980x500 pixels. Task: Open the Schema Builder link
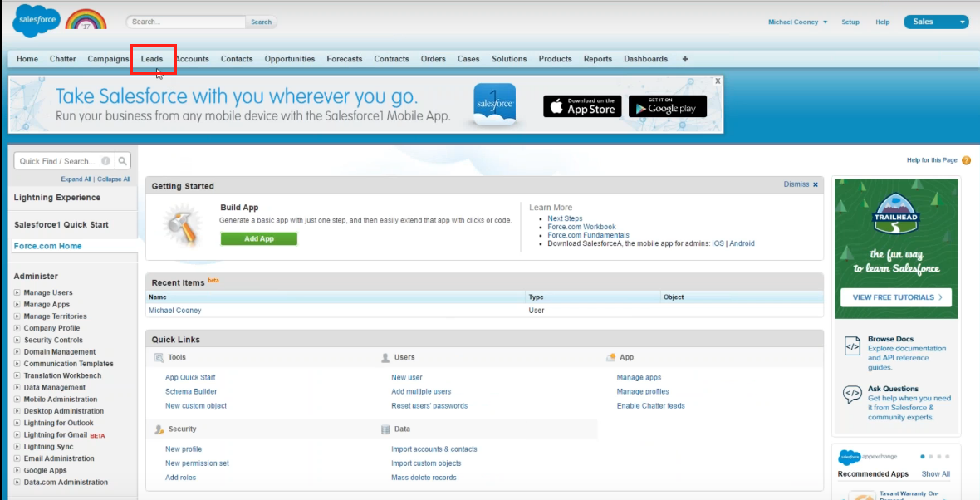(x=191, y=392)
